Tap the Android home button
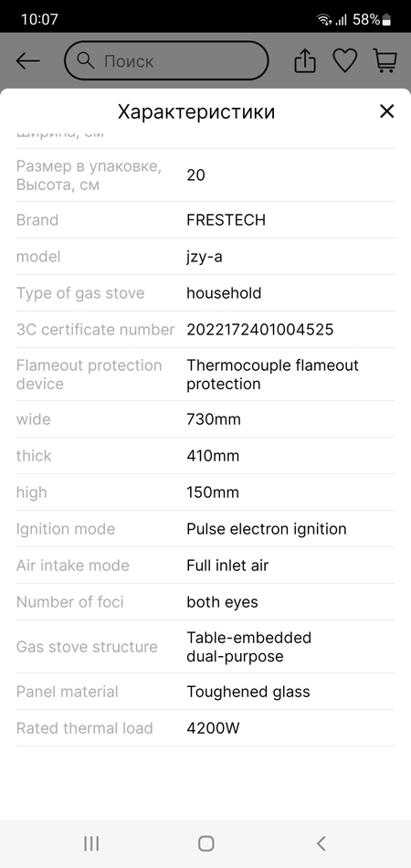 tap(205, 843)
